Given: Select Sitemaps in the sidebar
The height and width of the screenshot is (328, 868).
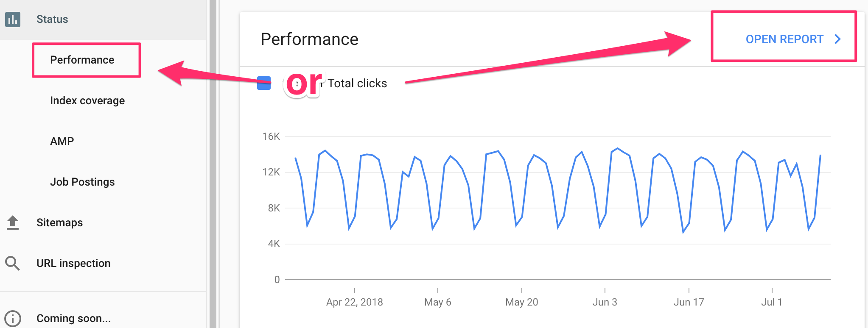Looking at the screenshot, I should [59, 222].
